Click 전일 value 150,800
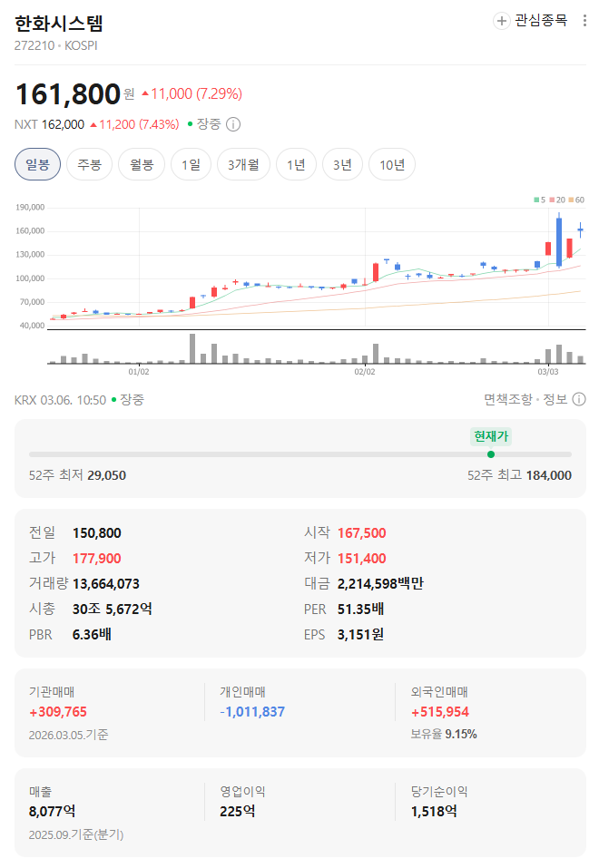The image size is (599, 868). point(97,533)
